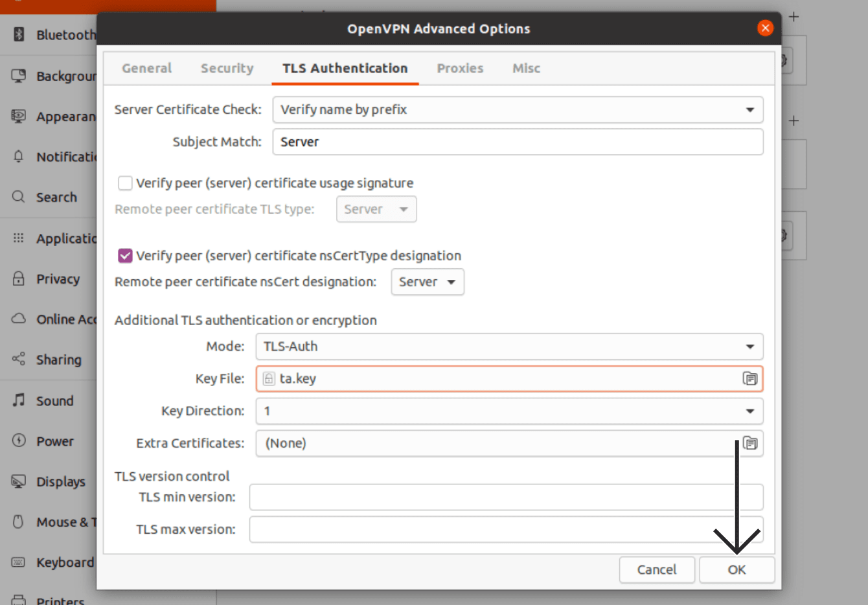Open Remote peer certificate nsCert designation dropdown
The height and width of the screenshot is (605, 868).
[x=428, y=282]
